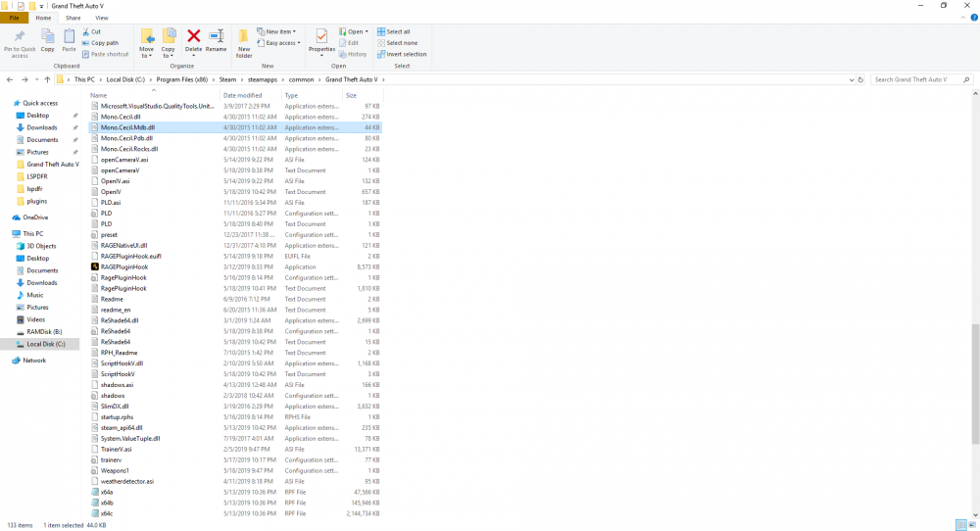980x531 pixels.
Task: Select RAMDisk (B:) drive
Action: pyautogui.click(x=44, y=332)
